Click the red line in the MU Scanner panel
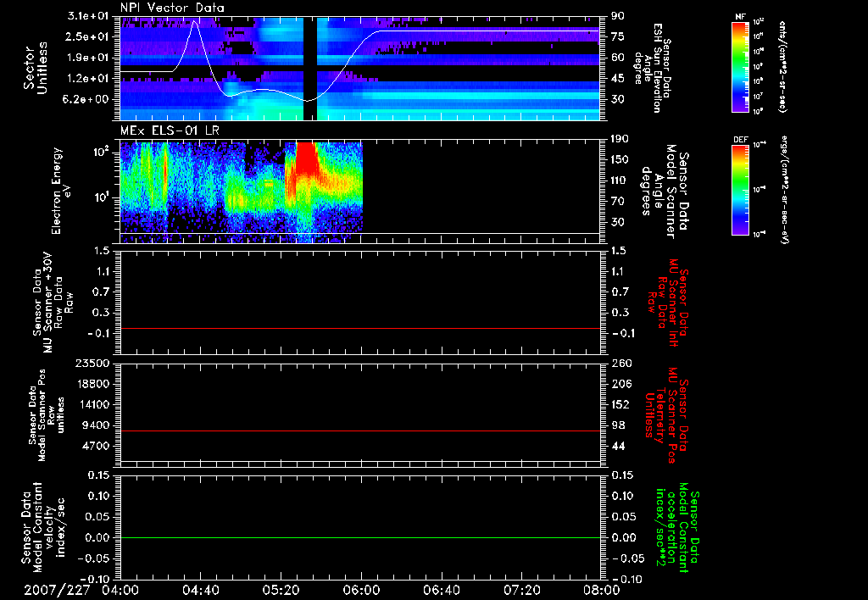Viewport: 868px width, 600px height. tap(359, 328)
